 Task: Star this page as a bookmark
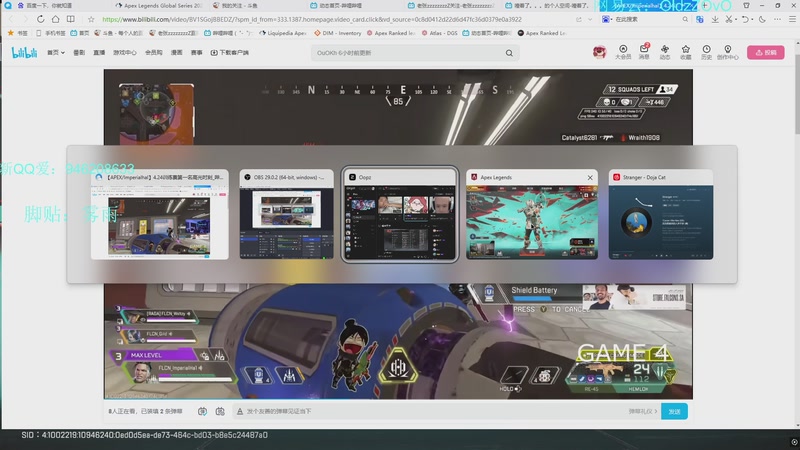pos(91,19)
